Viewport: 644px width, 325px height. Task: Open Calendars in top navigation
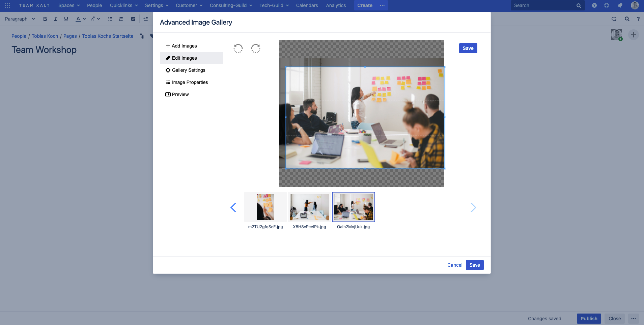307,5
